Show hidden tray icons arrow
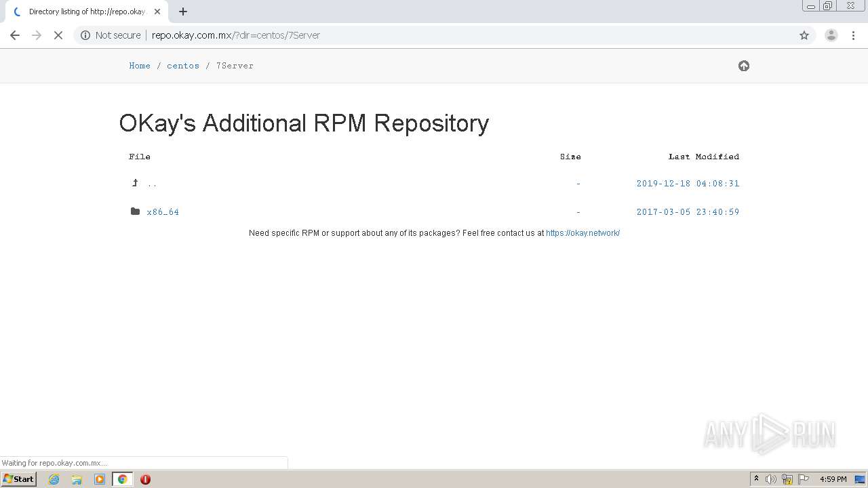 tap(756, 479)
